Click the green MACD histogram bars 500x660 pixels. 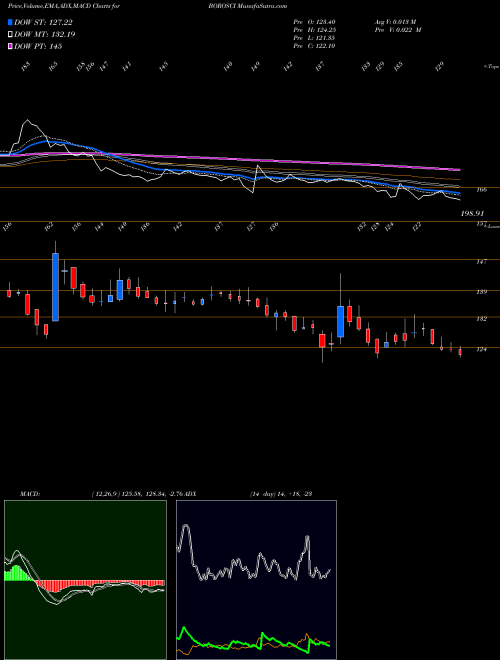pyautogui.click(x=18, y=574)
